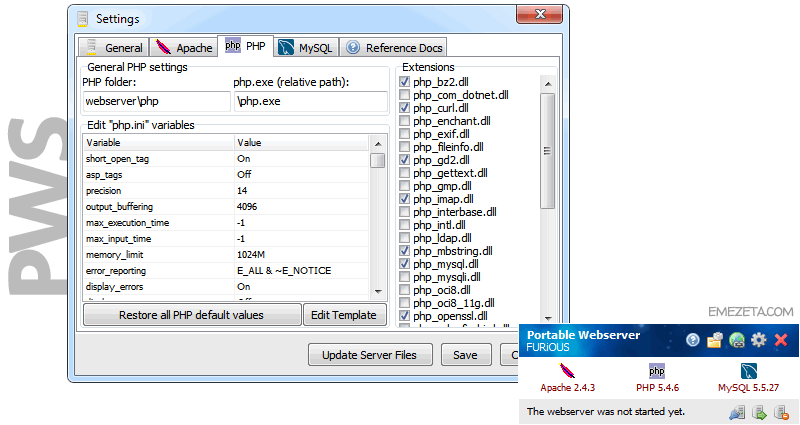The image size is (800, 425).
Task: Click php.ini variables scroll down arrow
Action: [378, 292]
